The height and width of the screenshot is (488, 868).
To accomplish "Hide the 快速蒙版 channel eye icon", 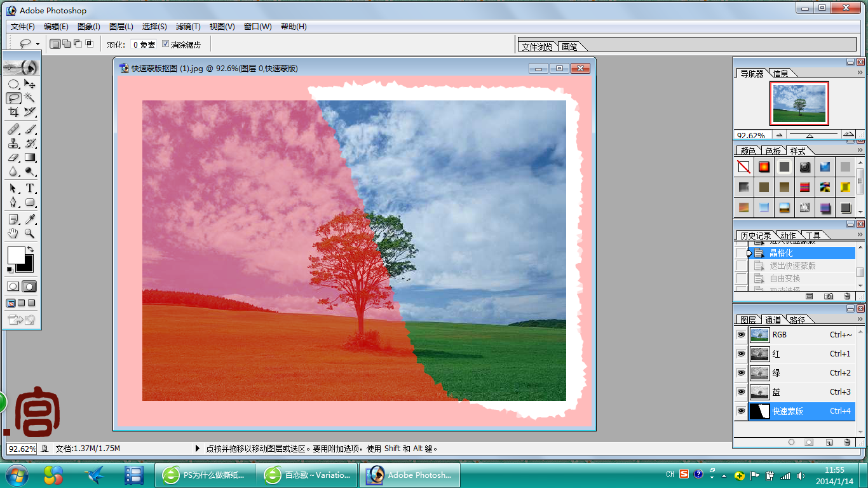I will [x=741, y=411].
